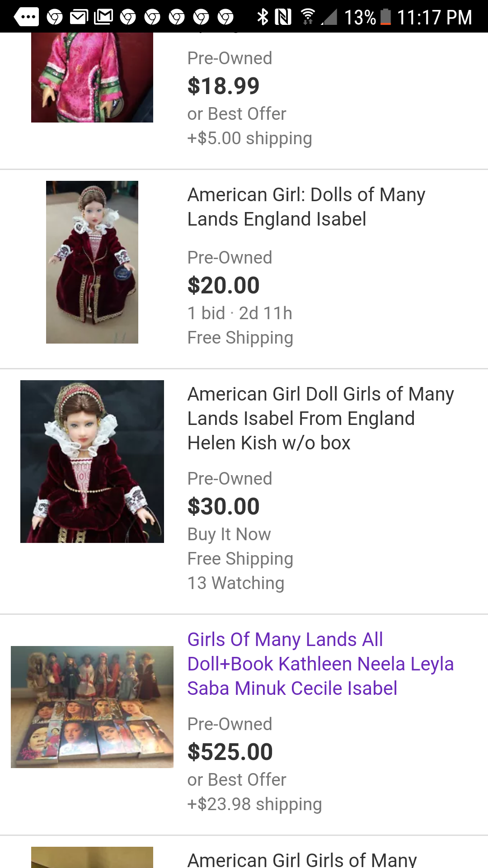Screen dimensions: 488x868
Task: Tap the envelope email notification icon
Action: (x=79, y=17)
